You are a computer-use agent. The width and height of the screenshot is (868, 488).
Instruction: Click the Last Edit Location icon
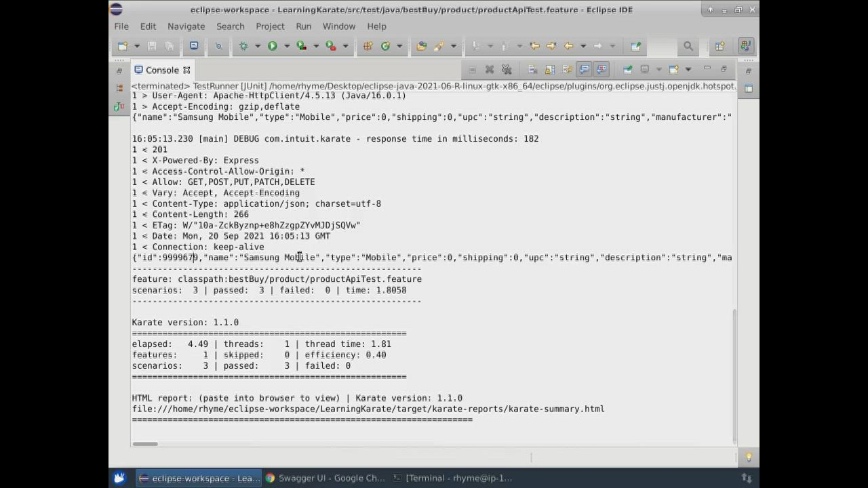[x=534, y=46]
